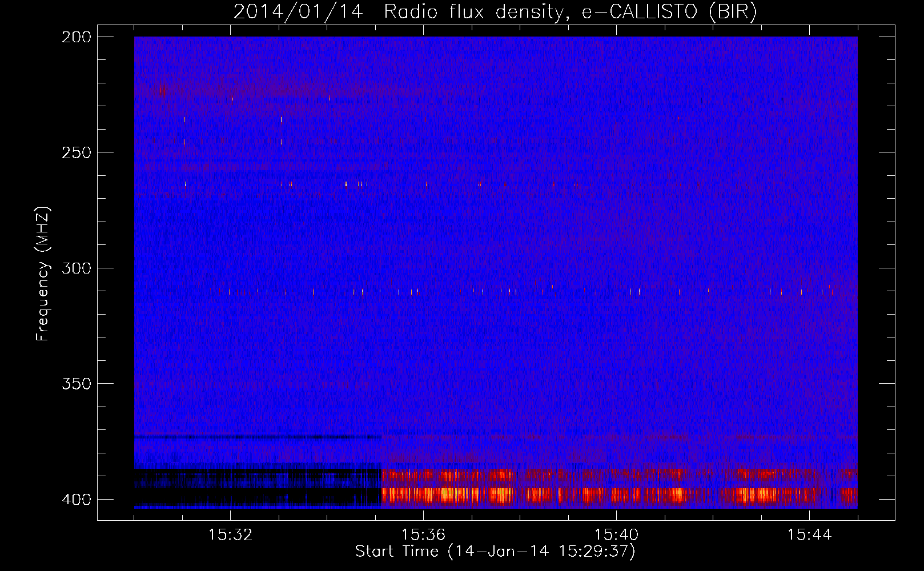
Task: Click the 'Start Time (14-Jan-14 15:29:37)' label
Action: click(x=495, y=552)
